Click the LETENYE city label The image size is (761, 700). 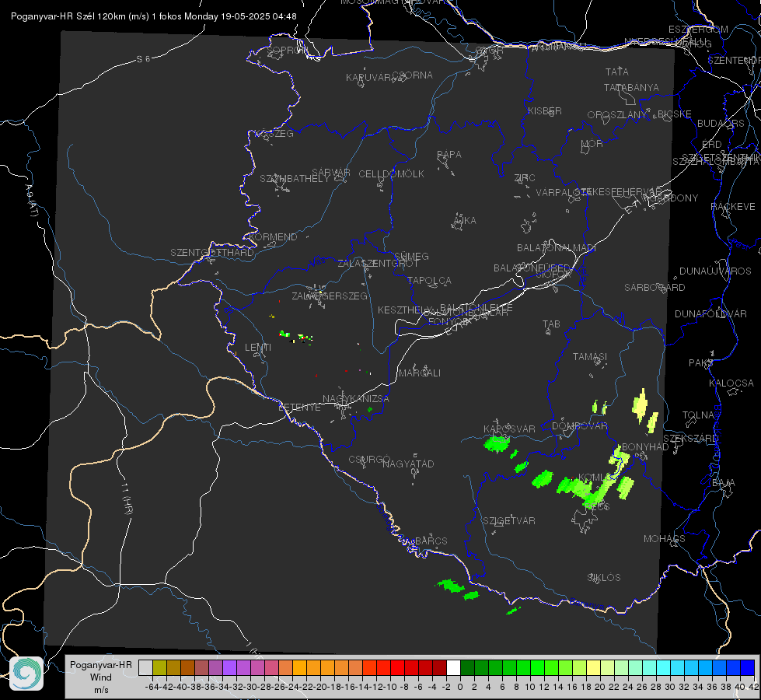299,407
